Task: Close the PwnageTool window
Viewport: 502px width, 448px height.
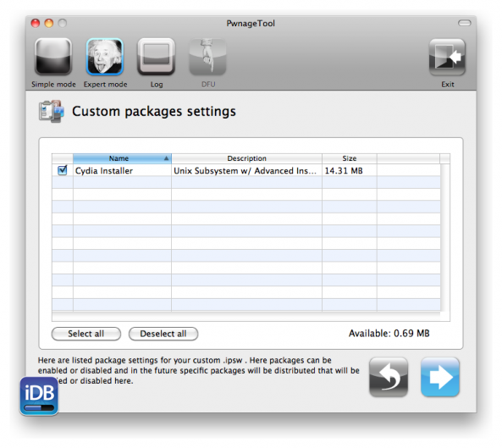Action: click(x=36, y=23)
